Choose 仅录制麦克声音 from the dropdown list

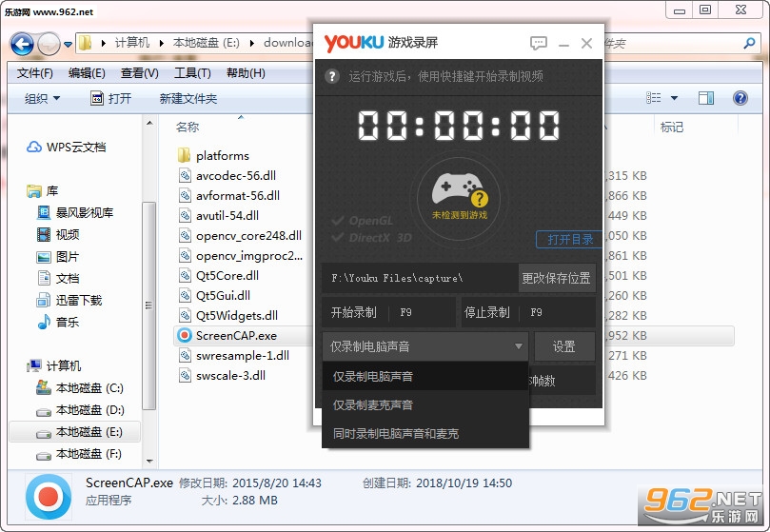point(425,404)
